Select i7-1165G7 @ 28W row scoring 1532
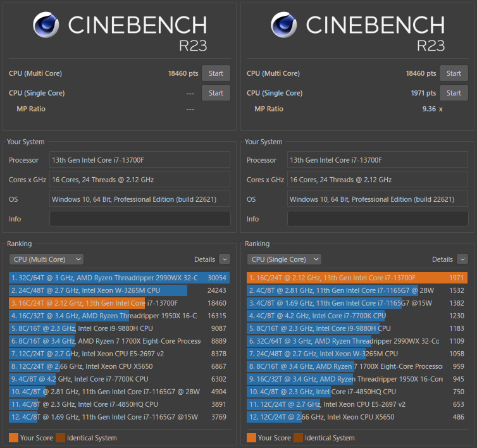The image size is (477, 448). click(x=357, y=290)
